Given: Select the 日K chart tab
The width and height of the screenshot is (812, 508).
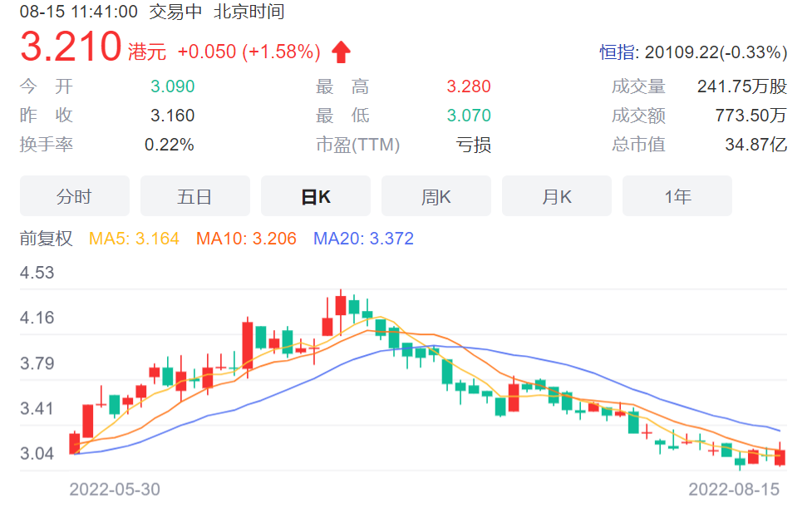Looking at the screenshot, I should [x=316, y=196].
